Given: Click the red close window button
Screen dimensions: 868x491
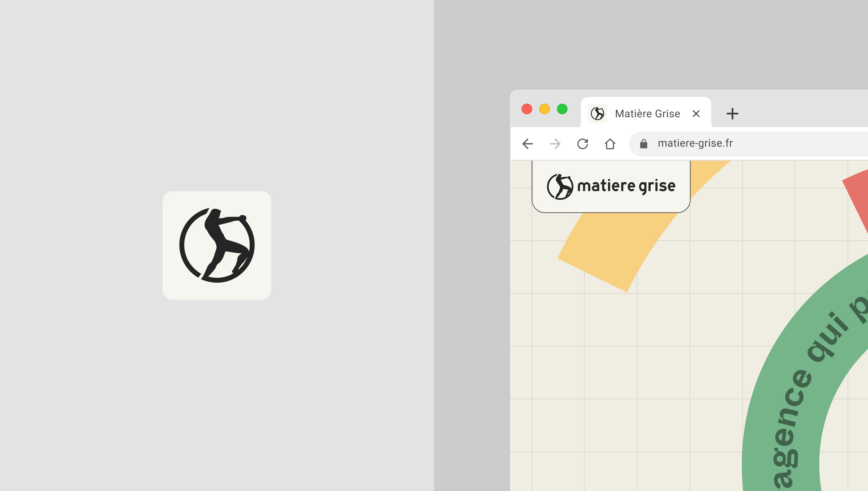Looking at the screenshot, I should point(527,109).
